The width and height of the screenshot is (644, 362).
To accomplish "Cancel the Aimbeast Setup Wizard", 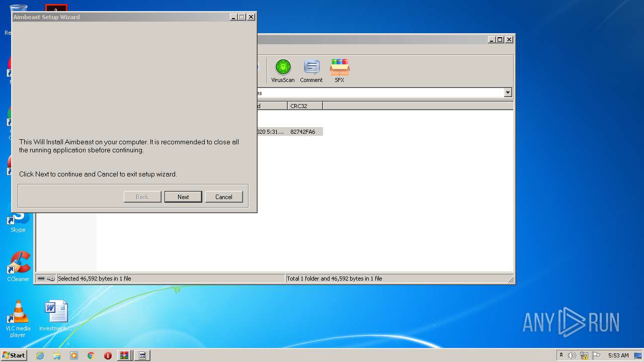I will (224, 197).
